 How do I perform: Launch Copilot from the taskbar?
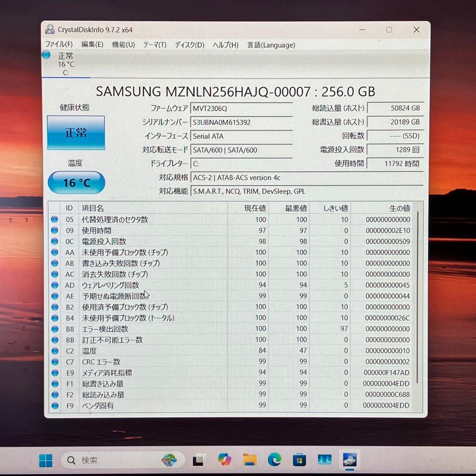[x=224, y=460]
